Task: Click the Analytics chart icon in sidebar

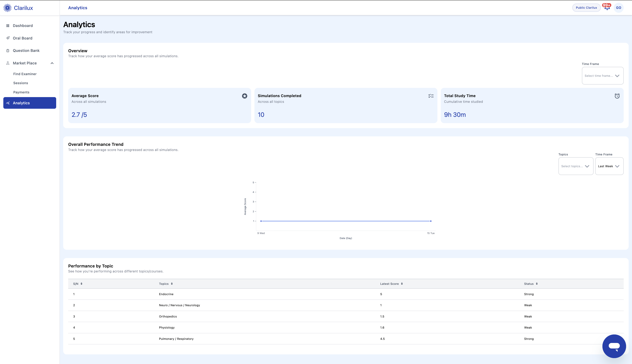Action: [x=8, y=103]
